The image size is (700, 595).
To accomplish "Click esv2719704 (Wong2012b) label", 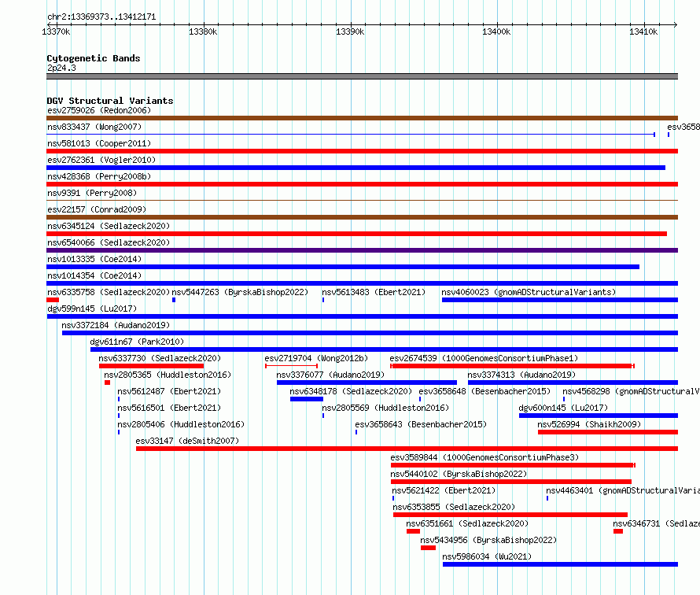I will (316, 358).
